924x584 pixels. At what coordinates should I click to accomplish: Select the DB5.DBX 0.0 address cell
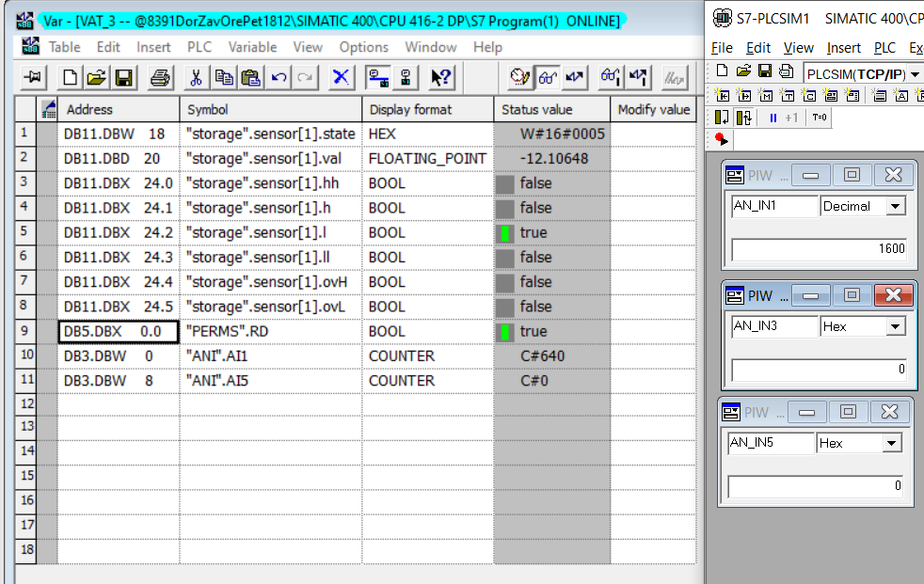coord(119,331)
